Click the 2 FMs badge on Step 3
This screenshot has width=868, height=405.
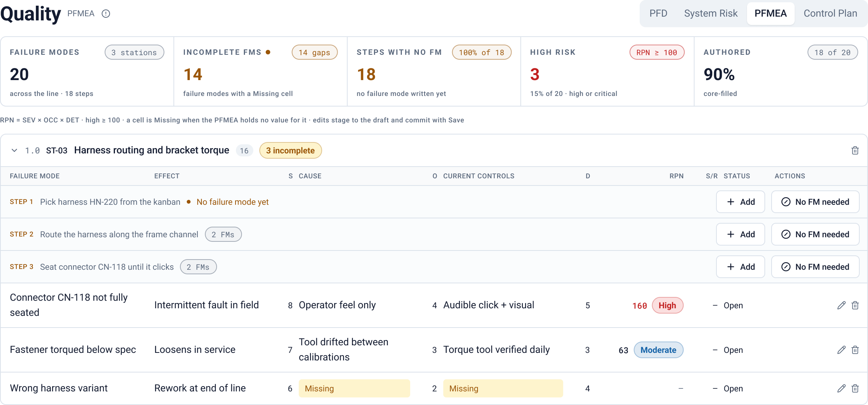pyautogui.click(x=198, y=267)
